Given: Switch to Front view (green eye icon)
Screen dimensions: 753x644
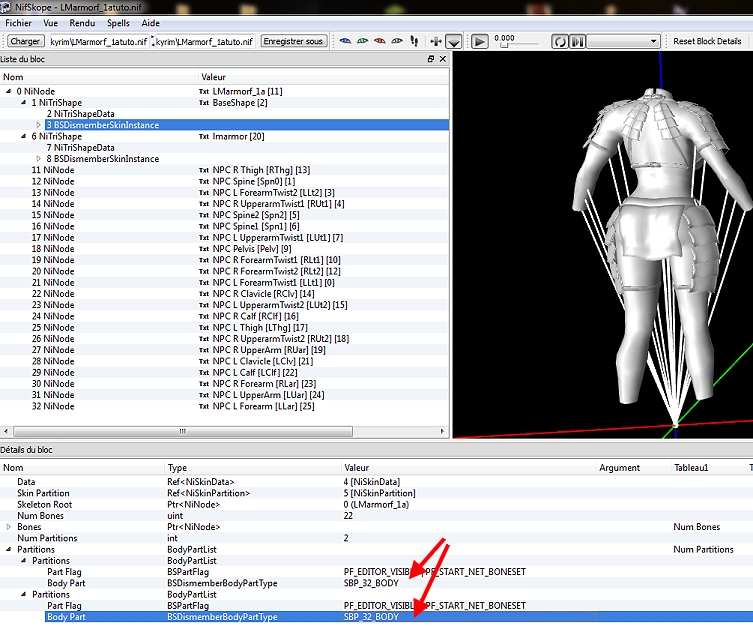Looking at the screenshot, I should 363,41.
